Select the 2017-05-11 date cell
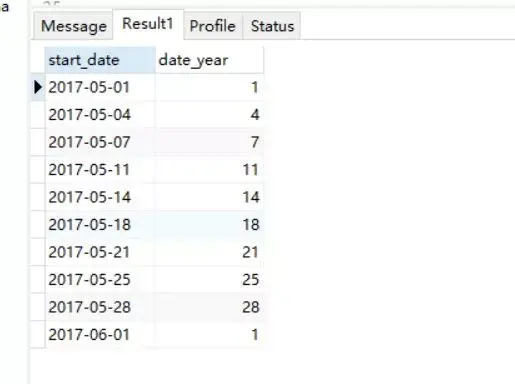The height and width of the screenshot is (384, 515). 100,170
